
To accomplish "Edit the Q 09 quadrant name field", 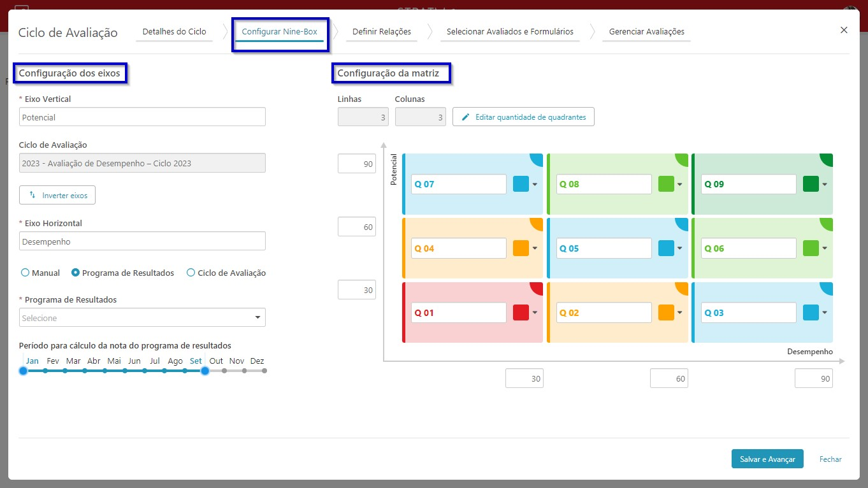I will (749, 184).
